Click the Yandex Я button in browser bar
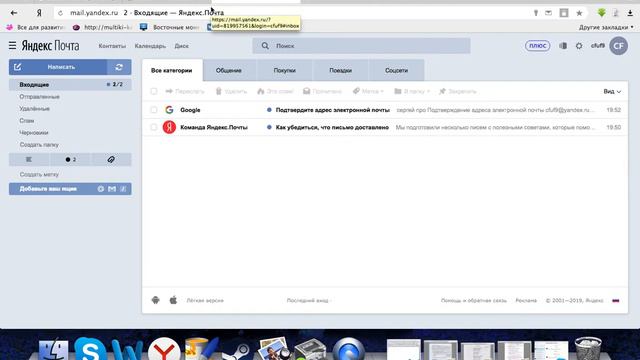The height and width of the screenshot is (360, 640). (39, 13)
